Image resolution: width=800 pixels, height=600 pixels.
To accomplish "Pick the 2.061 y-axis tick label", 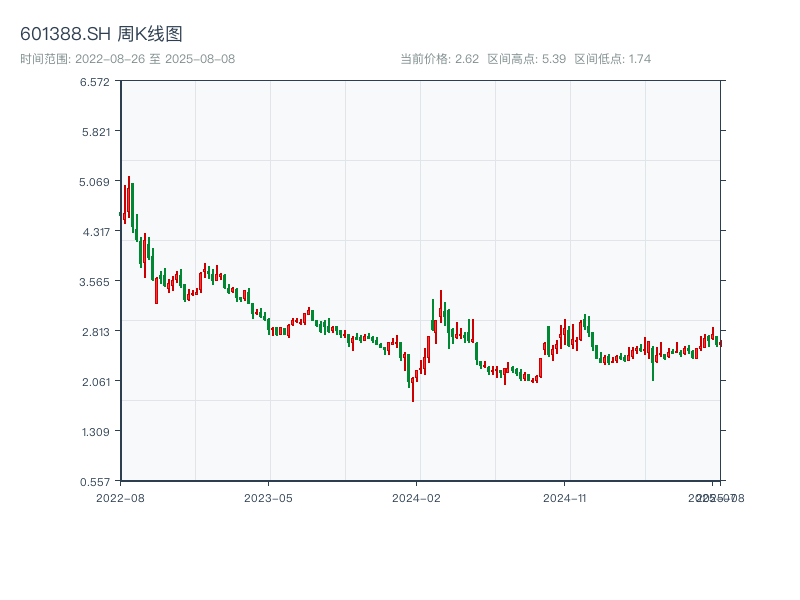I will pos(95,382).
